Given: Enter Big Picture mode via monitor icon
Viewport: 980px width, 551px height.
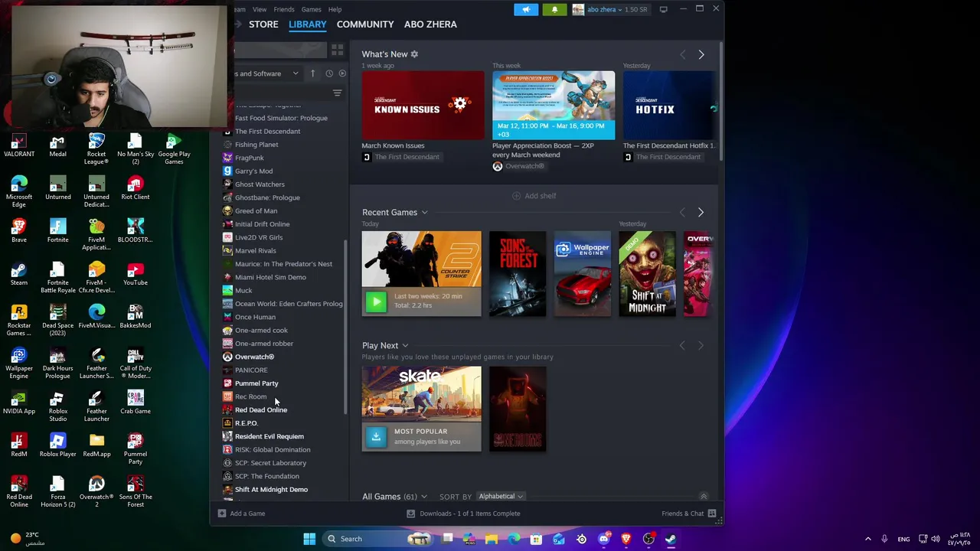Looking at the screenshot, I should (x=663, y=9).
